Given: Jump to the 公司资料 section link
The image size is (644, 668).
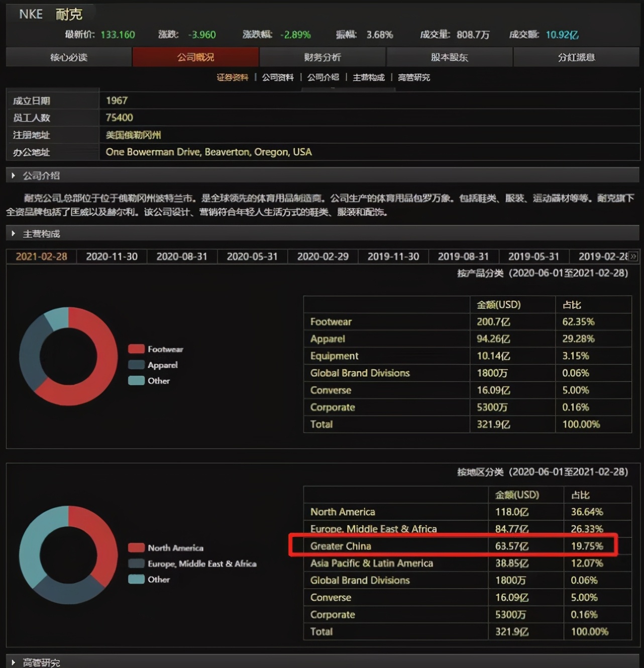Looking at the screenshot, I should pos(278,77).
